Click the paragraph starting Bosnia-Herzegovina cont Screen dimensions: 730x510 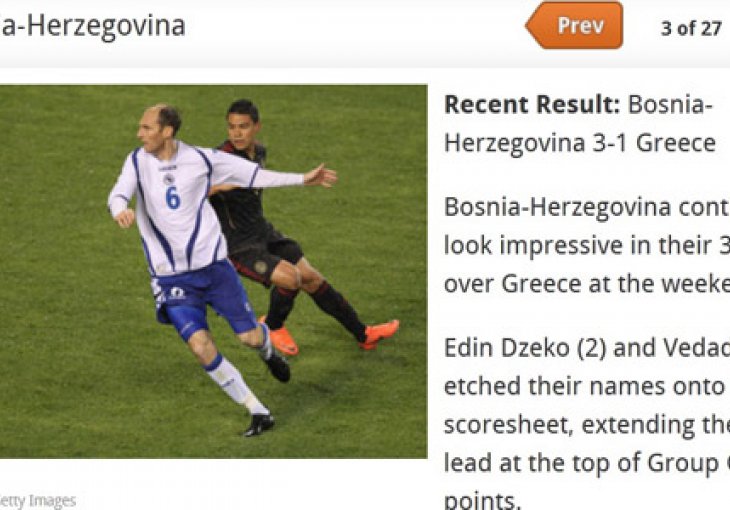point(587,246)
